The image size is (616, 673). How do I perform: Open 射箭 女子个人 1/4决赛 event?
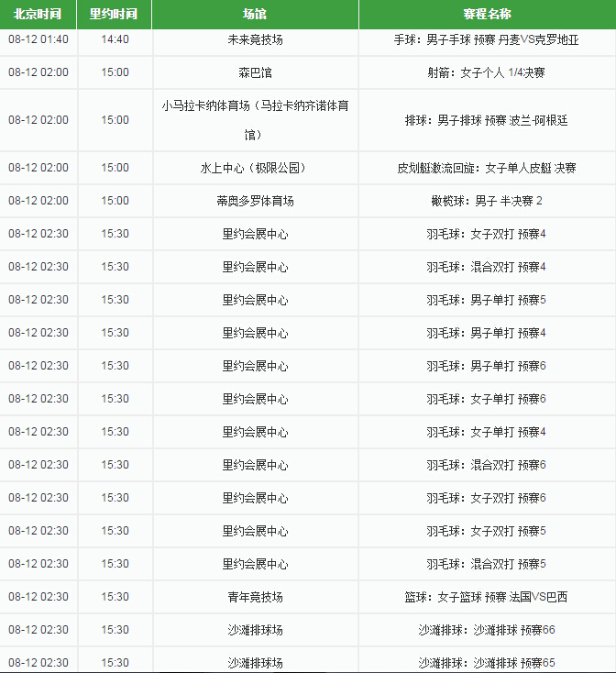click(x=487, y=72)
